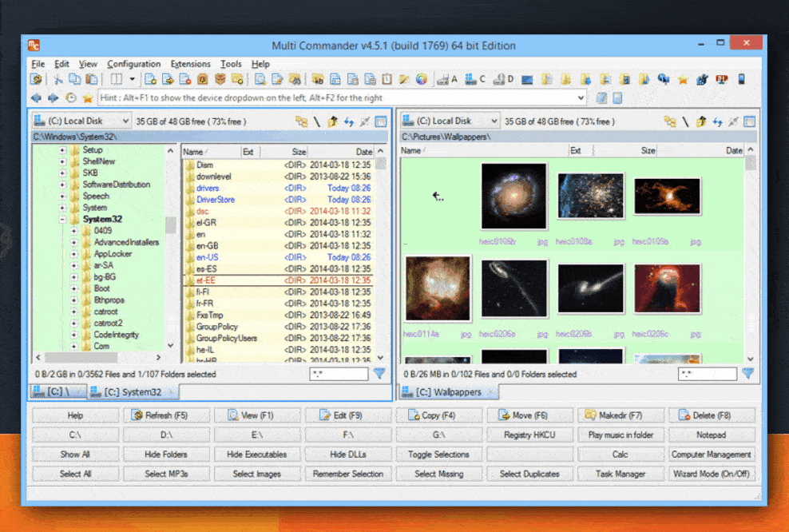Image resolution: width=789 pixels, height=532 pixels.
Task: Open the Extensions menu
Action: pos(190,64)
